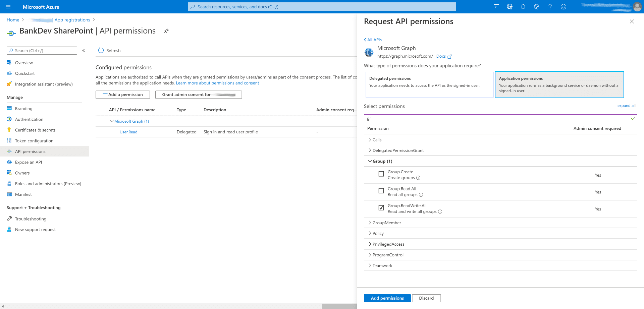
Task: Open the Azure portal hamburger menu
Action: pos(8,7)
